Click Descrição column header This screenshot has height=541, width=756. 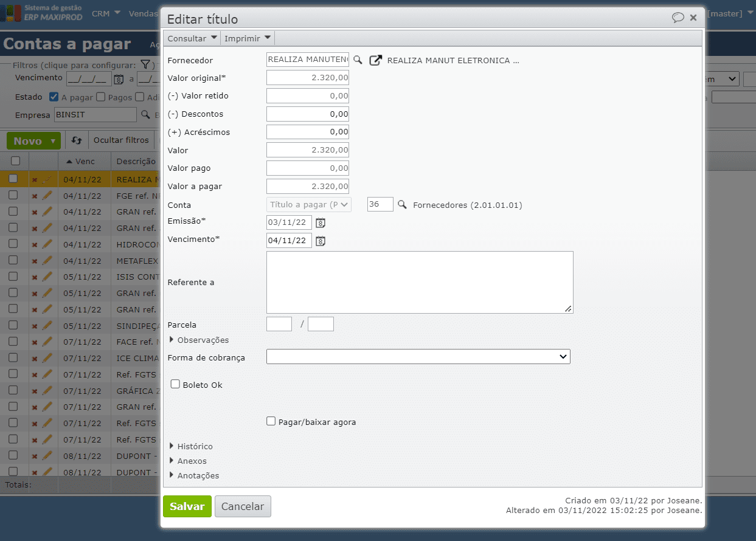136,161
